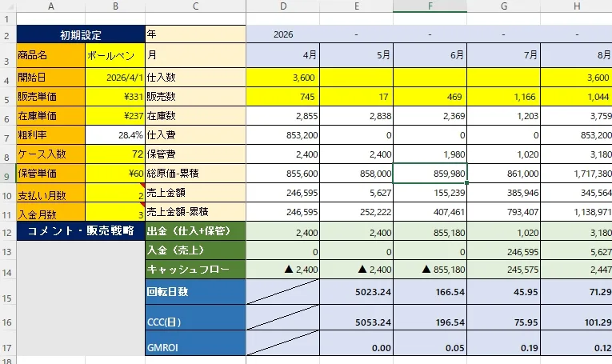Viewport: 612px width, 364px height.
Task: Select May stock count 2,838
Action: coord(356,116)
